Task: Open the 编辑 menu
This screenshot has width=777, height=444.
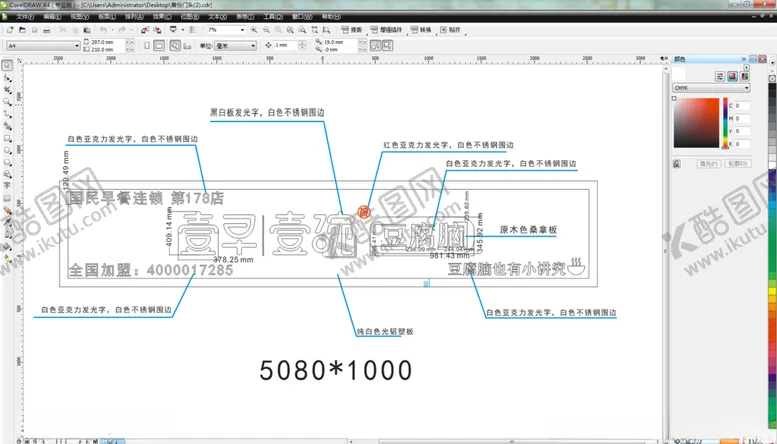Action: 52,16
